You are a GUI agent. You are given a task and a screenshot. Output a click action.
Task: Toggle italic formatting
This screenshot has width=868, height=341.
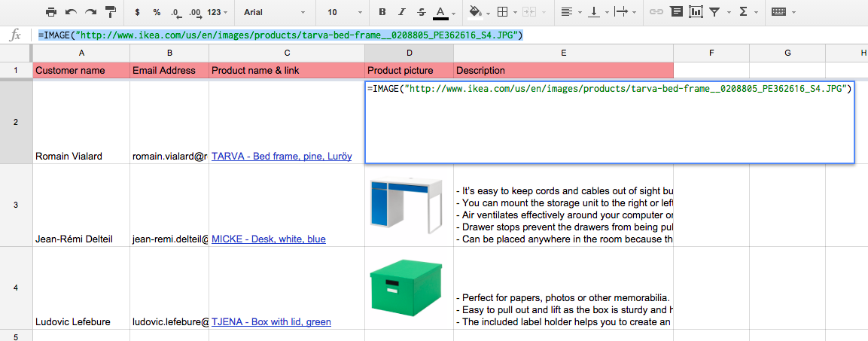(x=402, y=12)
